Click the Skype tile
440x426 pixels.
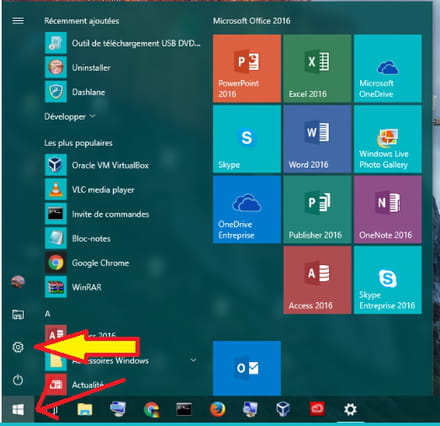[x=247, y=139]
